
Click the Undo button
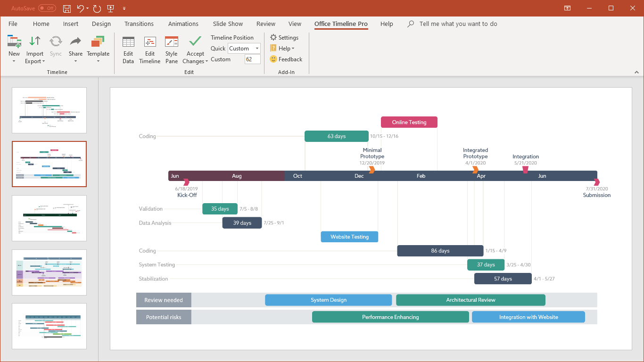pyautogui.click(x=80, y=8)
